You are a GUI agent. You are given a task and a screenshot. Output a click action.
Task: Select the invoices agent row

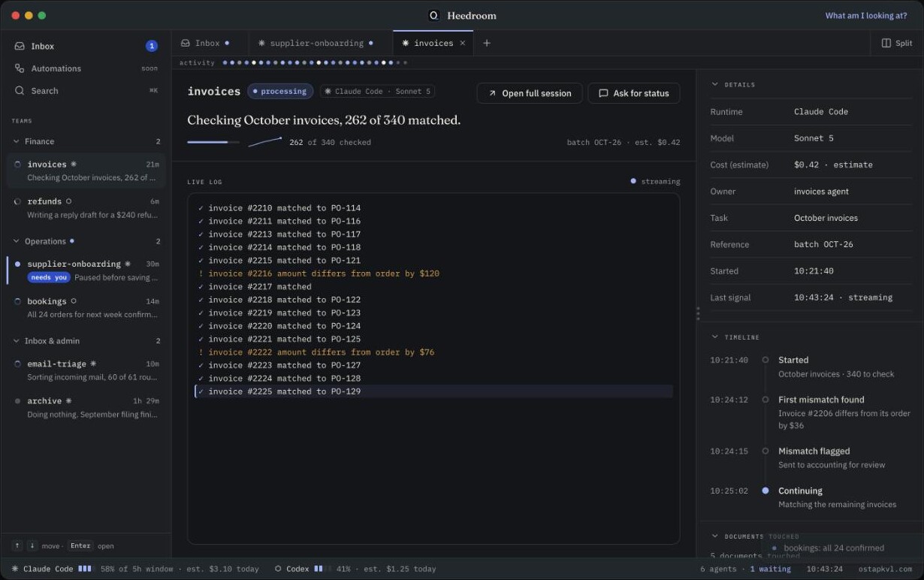86,171
